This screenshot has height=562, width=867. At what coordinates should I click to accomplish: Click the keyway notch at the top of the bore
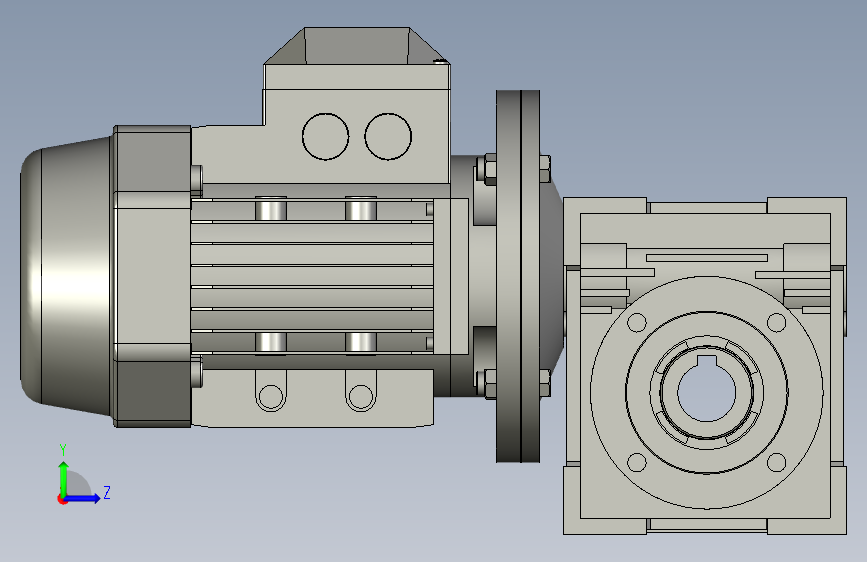tap(706, 362)
